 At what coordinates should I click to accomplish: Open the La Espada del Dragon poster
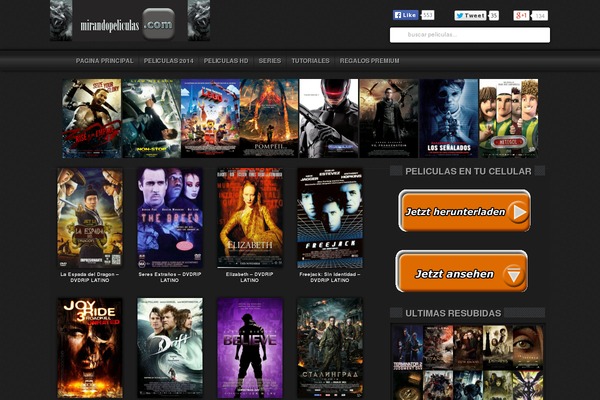point(90,218)
